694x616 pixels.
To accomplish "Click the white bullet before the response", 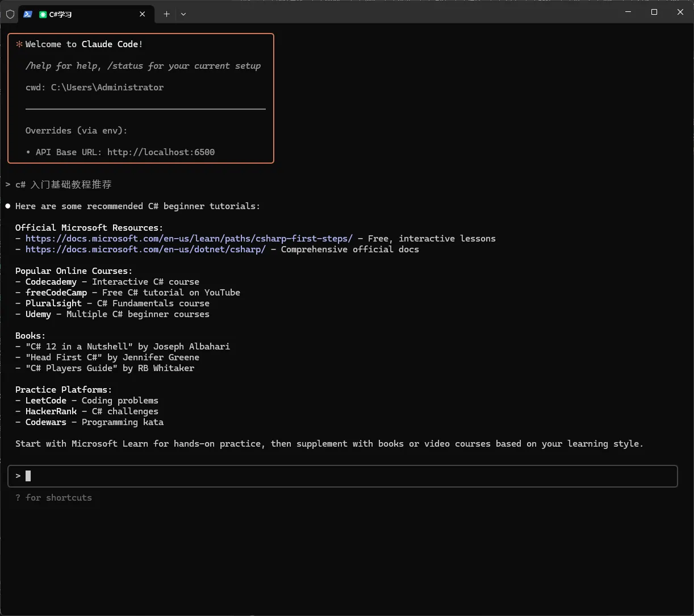I will (8, 206).
